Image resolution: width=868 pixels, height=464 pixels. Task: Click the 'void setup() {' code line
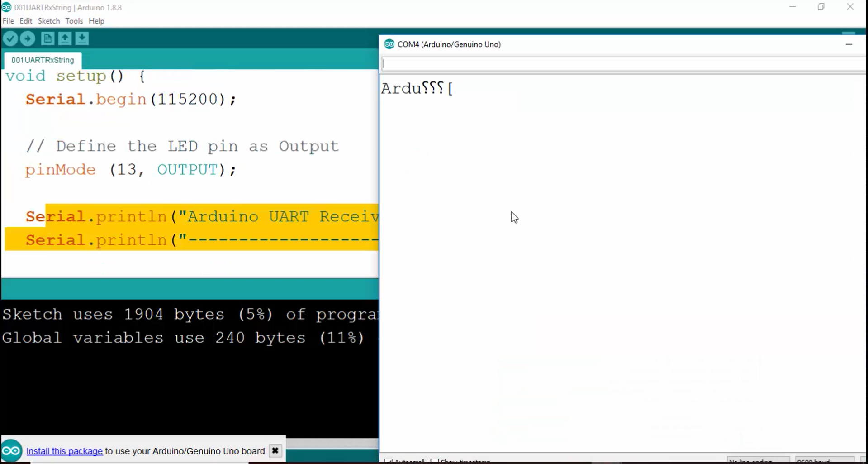(76, 76)
